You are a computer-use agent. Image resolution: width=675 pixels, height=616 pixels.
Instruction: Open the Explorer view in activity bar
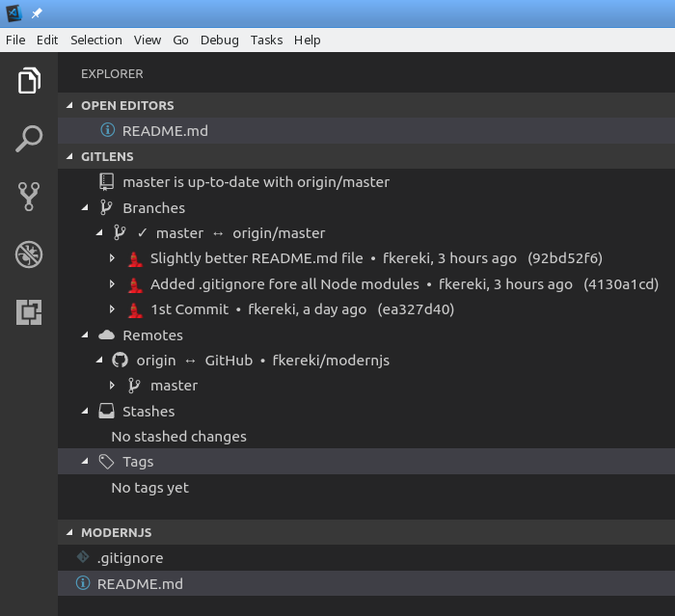click(x=29, y=81)
